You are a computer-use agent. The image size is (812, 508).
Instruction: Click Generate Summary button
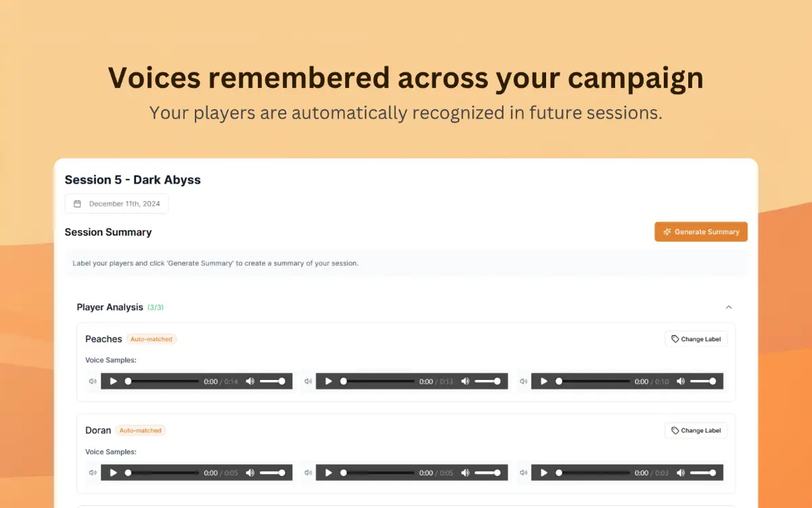click(701, 232)
